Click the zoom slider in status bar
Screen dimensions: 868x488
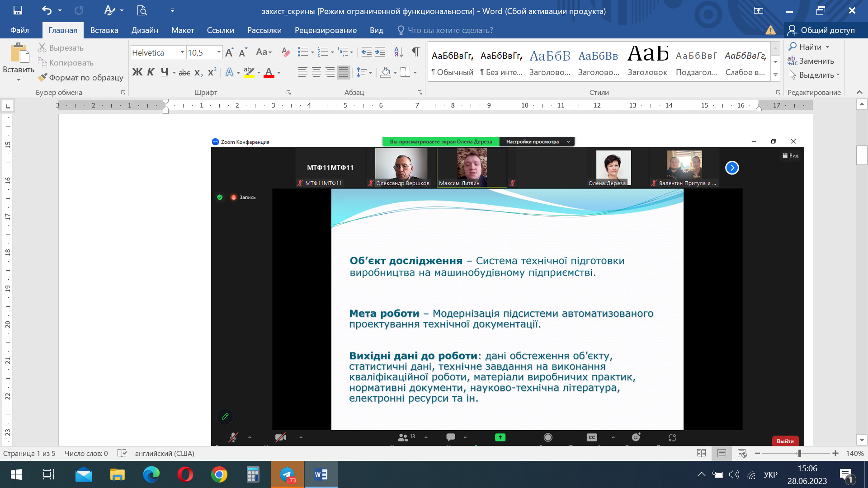799,453
